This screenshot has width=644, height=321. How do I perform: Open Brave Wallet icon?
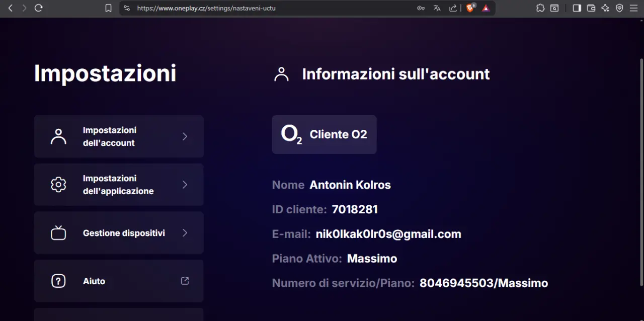coord(591,8)
